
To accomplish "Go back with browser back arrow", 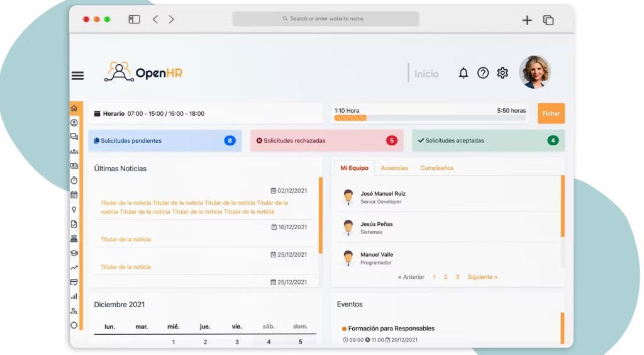I will coord(155,20).
